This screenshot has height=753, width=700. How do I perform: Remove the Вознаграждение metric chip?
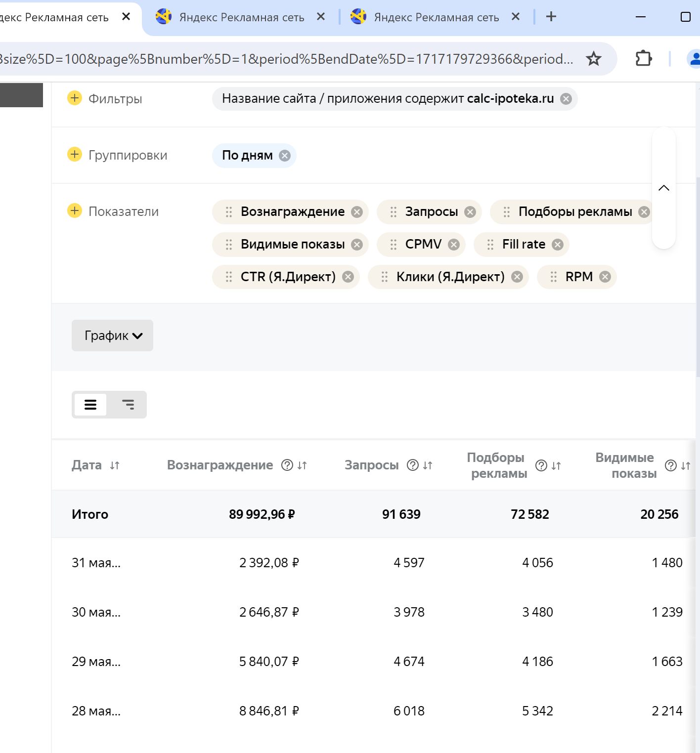coord(356,212)
